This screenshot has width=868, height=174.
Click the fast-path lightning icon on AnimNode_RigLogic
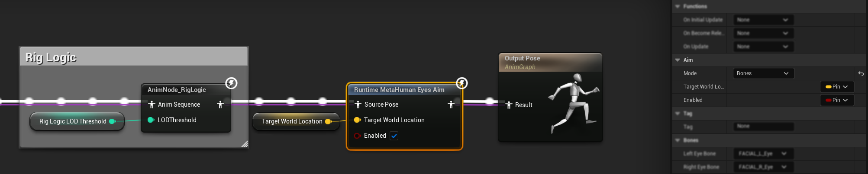point(231,83)
